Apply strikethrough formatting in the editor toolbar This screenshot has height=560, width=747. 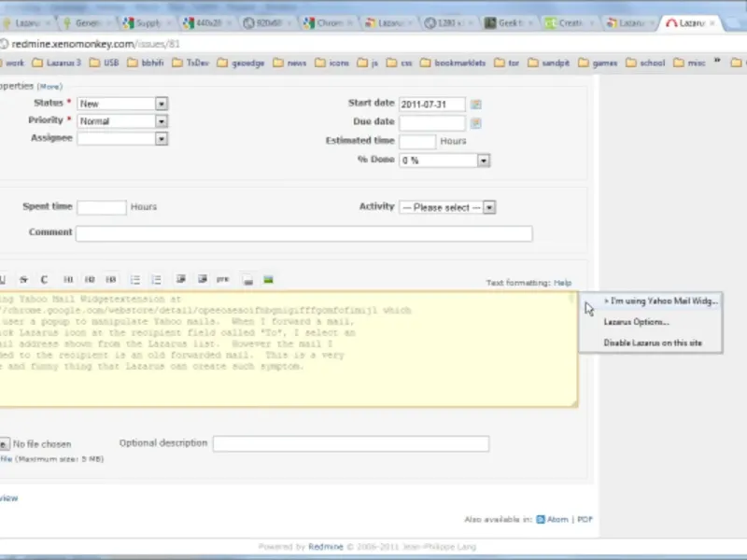pyautogui.click(x=24, y=279)
